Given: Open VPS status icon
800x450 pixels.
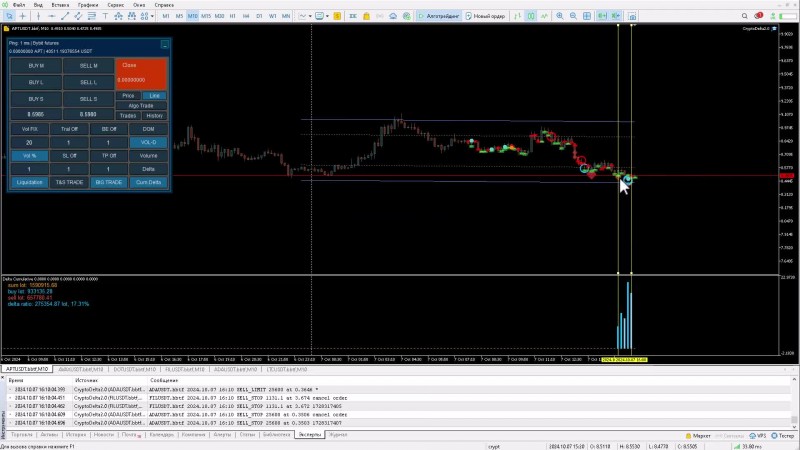Looking at the screenshot, I should [758, 436].
